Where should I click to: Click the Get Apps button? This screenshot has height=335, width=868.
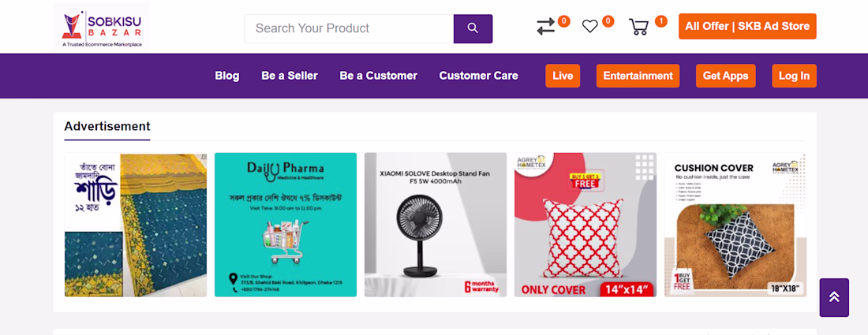coord(725,76)
